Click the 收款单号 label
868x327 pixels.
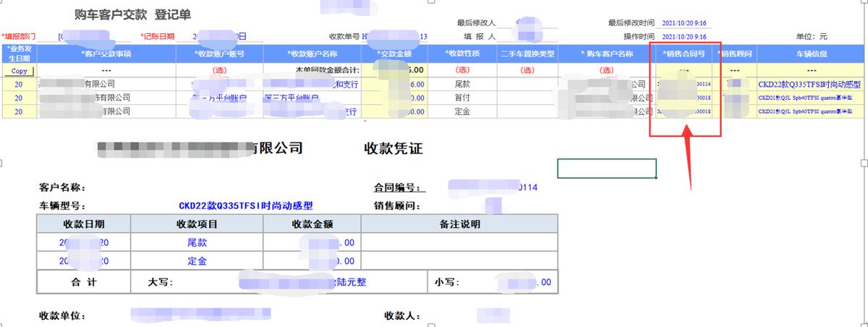click(345, 36)
